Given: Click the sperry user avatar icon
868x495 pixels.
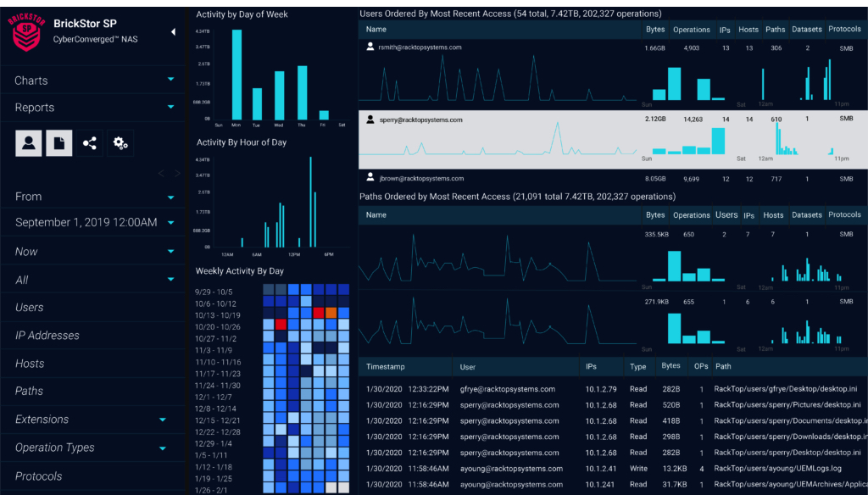Looking at the screenshot, I should (x=370, y=119).
